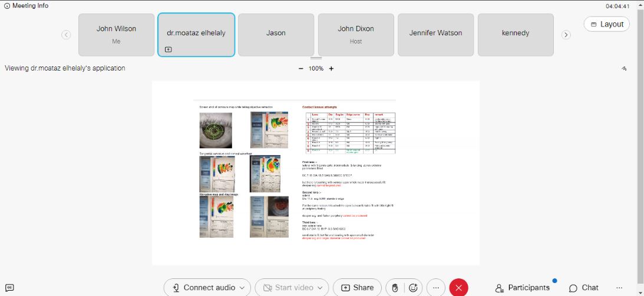The height and width of the screenshot is (296, 644).
Task: Select John Wilson's participant tile
Action: (116, 35)
